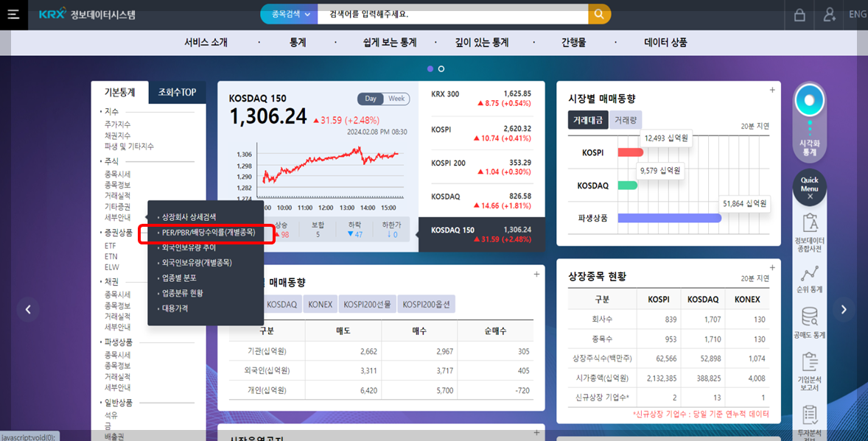Image resolution: width=868 pixels, height=441 pixels.
Task: Open 외국인보유량 추이 submenu item
Action: click(189, 248)
